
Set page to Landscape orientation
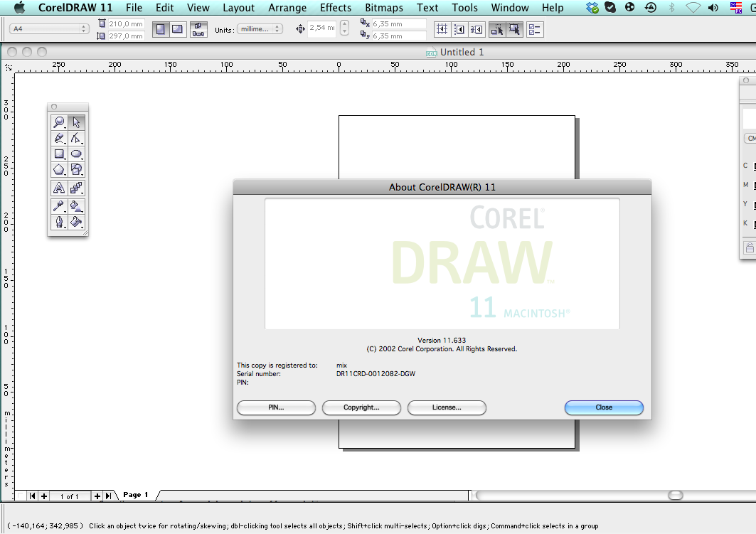[x=178, y=29]
